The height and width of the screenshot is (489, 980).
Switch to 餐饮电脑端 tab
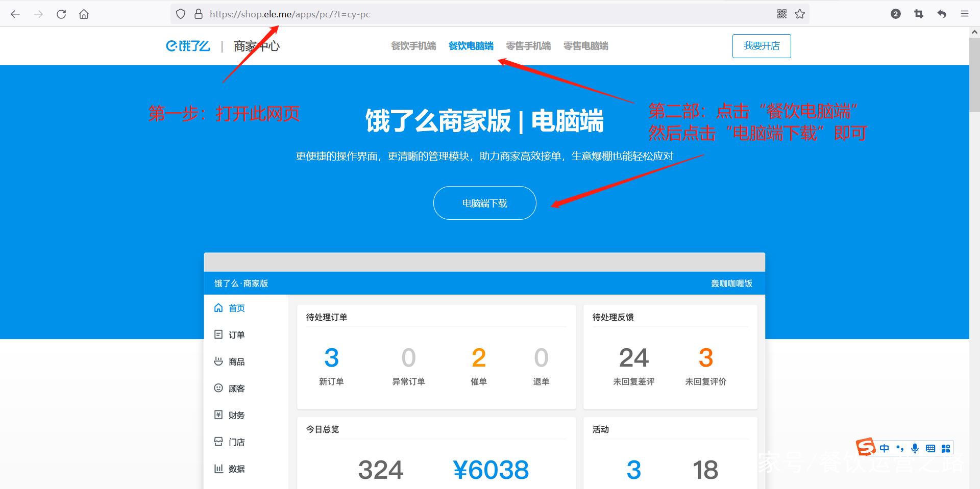pyautogui.click(x=471, y=46)
